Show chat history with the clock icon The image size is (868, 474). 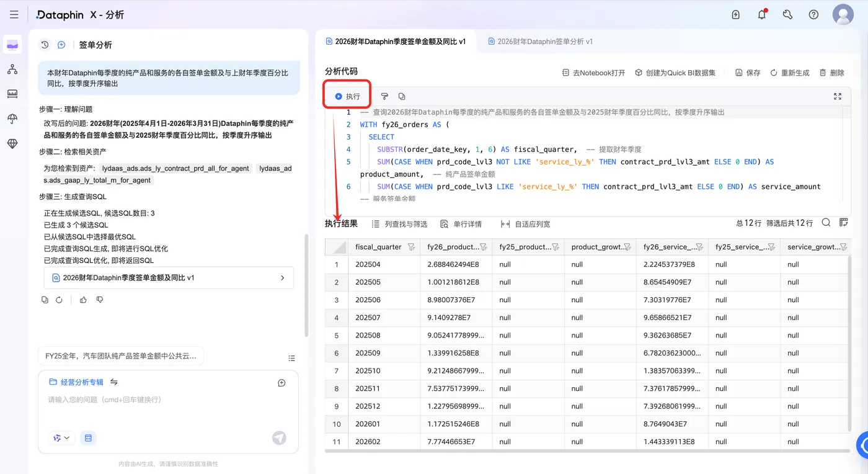click(45, 45)
